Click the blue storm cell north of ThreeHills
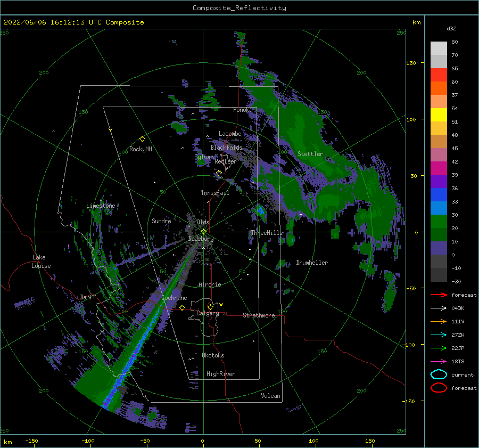 (x=260, y=210)
